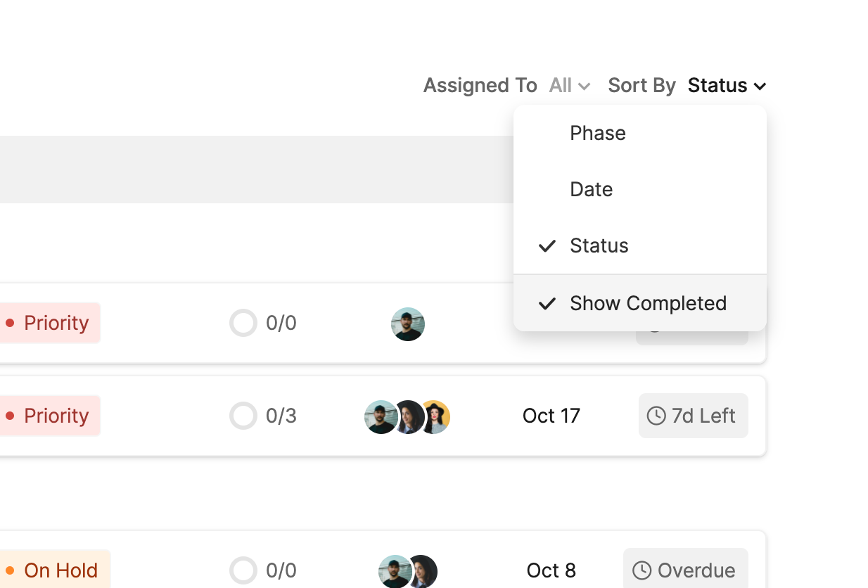Click the avatar in the first Priority row
The image size is (868, 588).
(x=408, y=324)
